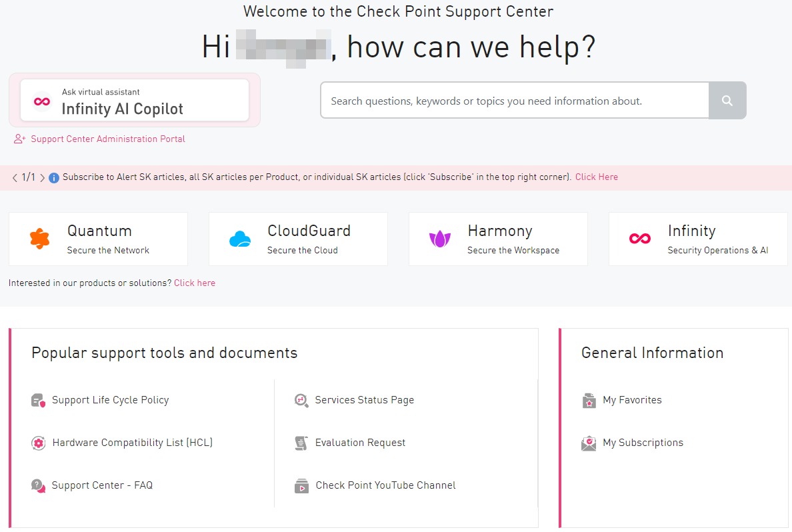Click the search magnifier button
This screenshot has height=532, width=792.
[727, 100]
